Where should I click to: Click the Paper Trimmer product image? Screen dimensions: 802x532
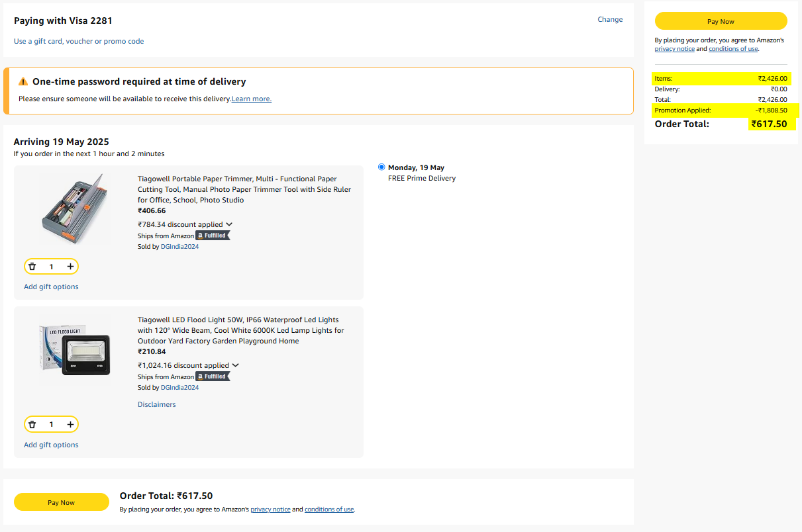tap(75, 208)
